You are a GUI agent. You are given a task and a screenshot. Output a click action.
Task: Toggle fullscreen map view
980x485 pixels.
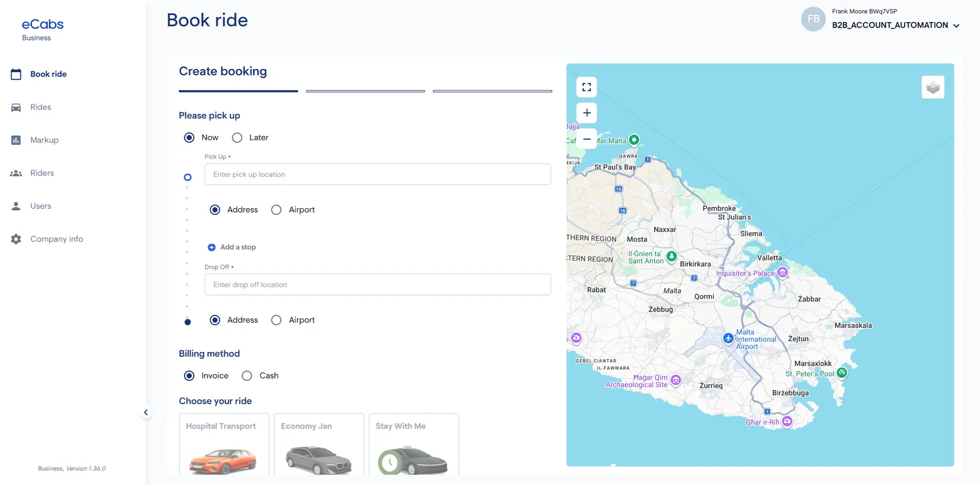point(587,87)
